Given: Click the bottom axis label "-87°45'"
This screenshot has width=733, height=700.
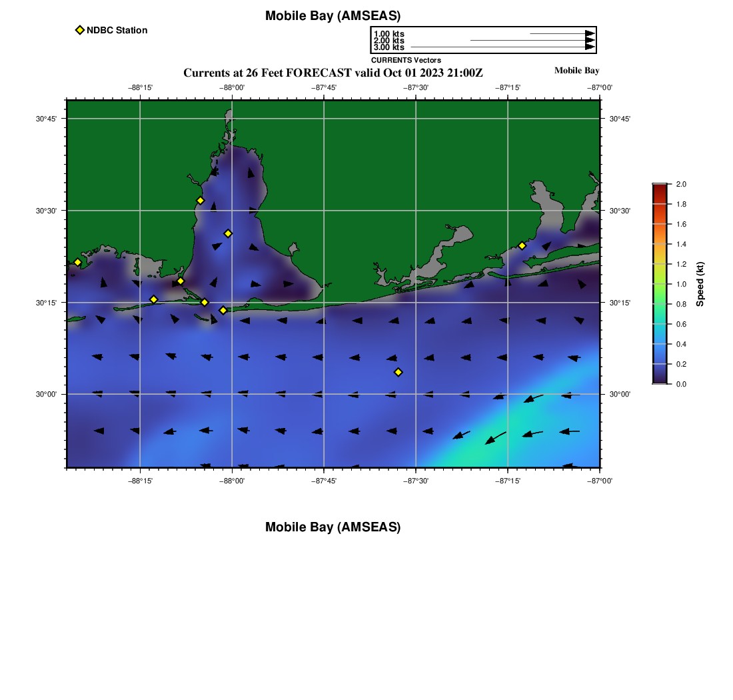Looking at the screenshot, I should [x=323, y=481].
